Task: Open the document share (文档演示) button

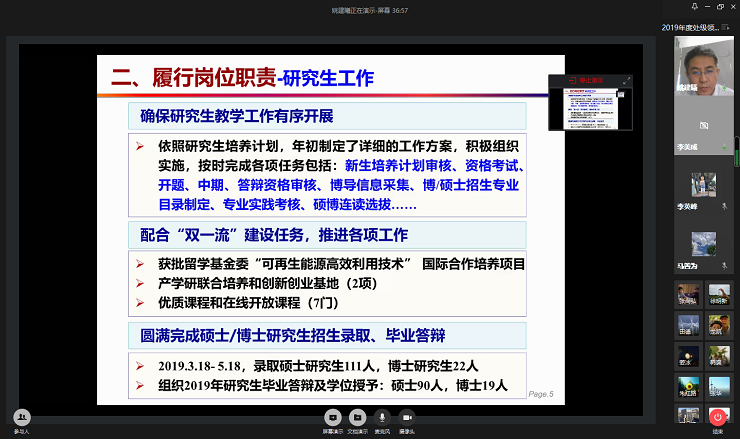Action: point(357,419)
